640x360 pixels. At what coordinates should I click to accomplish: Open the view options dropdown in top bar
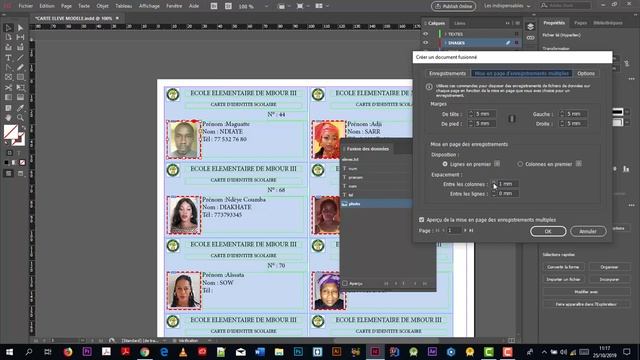pyautogui.click(x=284, y=6)
